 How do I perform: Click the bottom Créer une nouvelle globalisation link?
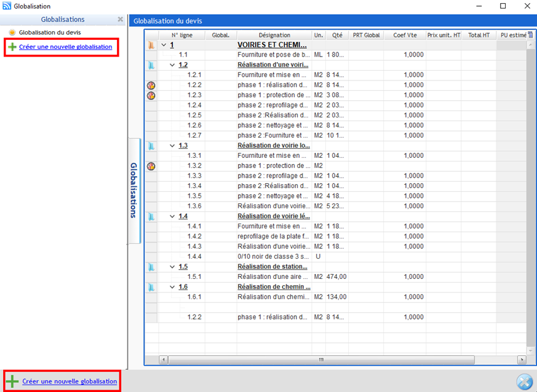pyautogui.click(x=70, y=382)
